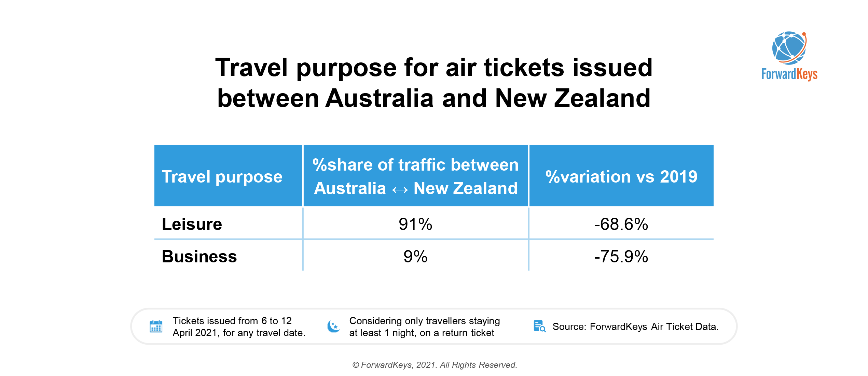Click the 91% leisure share cell
The height and width of the screenshot is (376, 868).
[415, 224]
